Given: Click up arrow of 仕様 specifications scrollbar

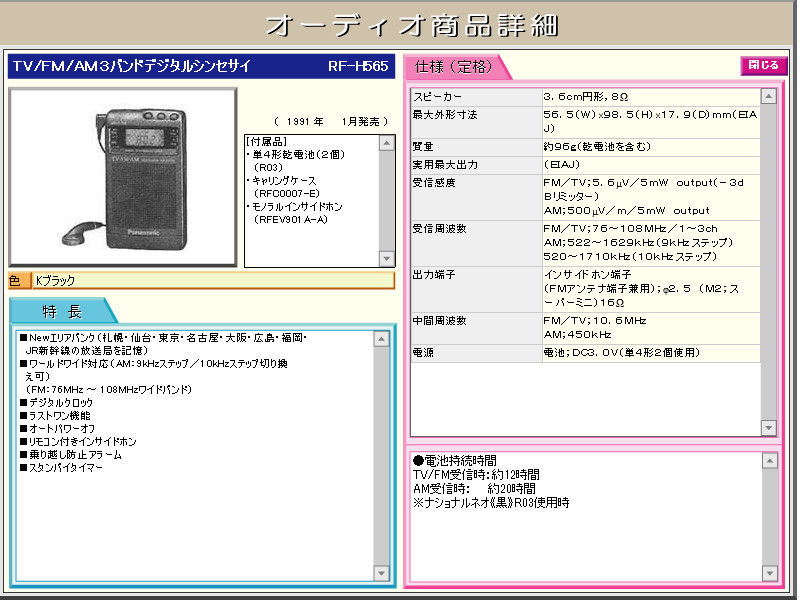Looking at the screenshot, I should click(769, 96).
